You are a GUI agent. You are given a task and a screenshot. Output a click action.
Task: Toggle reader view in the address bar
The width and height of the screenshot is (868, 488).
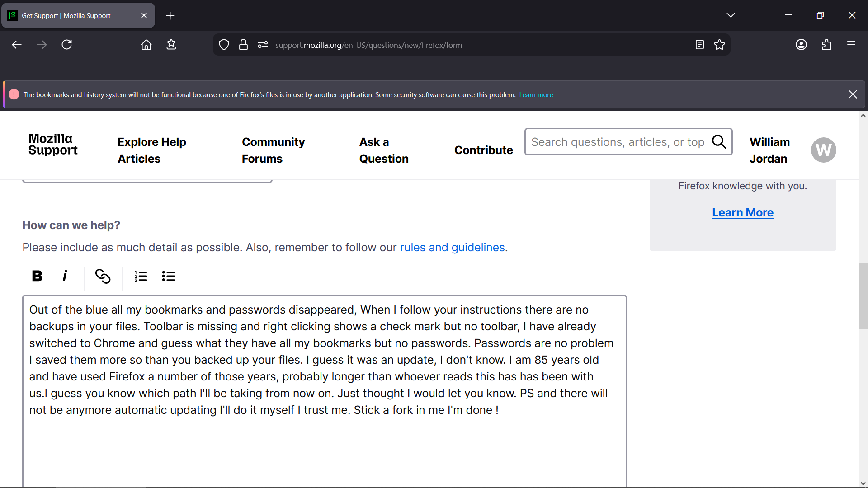[699, 45]
